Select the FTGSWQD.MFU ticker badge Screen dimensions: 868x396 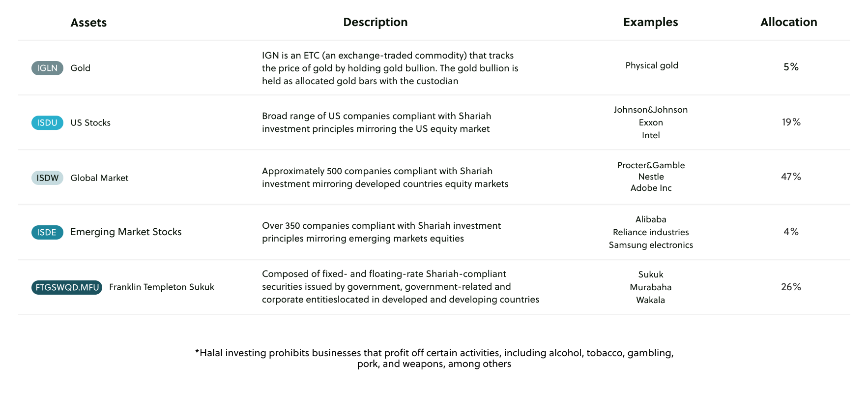coord(67,287)
